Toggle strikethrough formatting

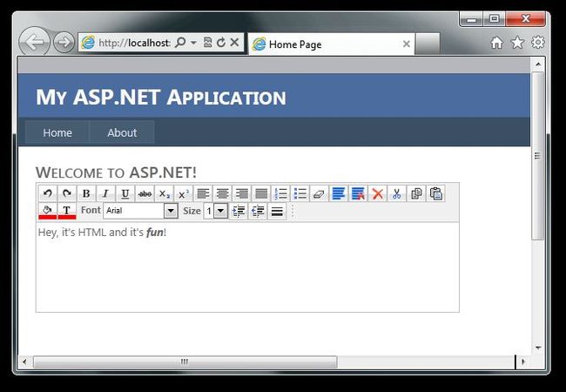click(x=145, y=193)
